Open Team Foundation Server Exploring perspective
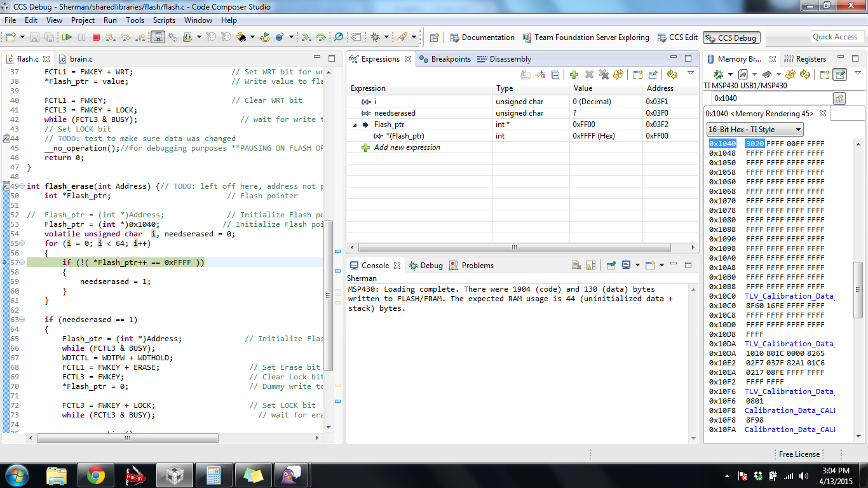 pyautogui.click(x=585, y=37)
